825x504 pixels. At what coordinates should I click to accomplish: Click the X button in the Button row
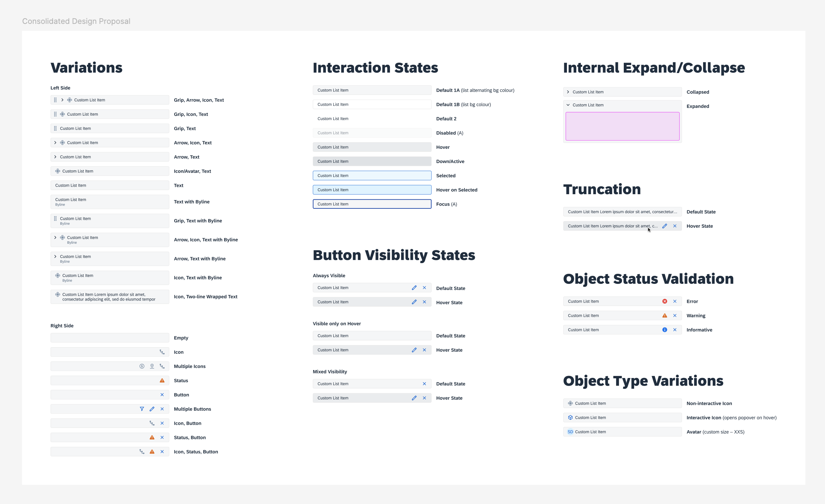click(x=162, y=395)
